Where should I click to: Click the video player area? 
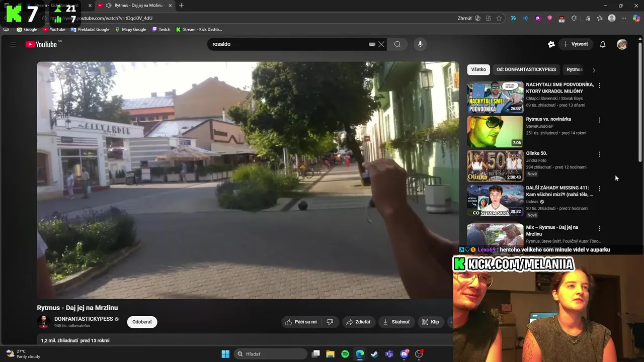[x=248, y=180]
